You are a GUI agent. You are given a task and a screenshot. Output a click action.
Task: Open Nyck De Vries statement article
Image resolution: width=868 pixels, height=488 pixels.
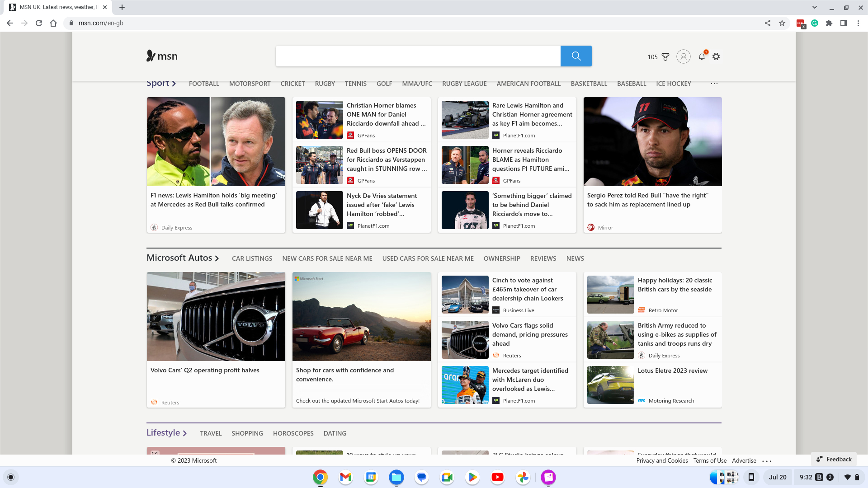[382, 205]
